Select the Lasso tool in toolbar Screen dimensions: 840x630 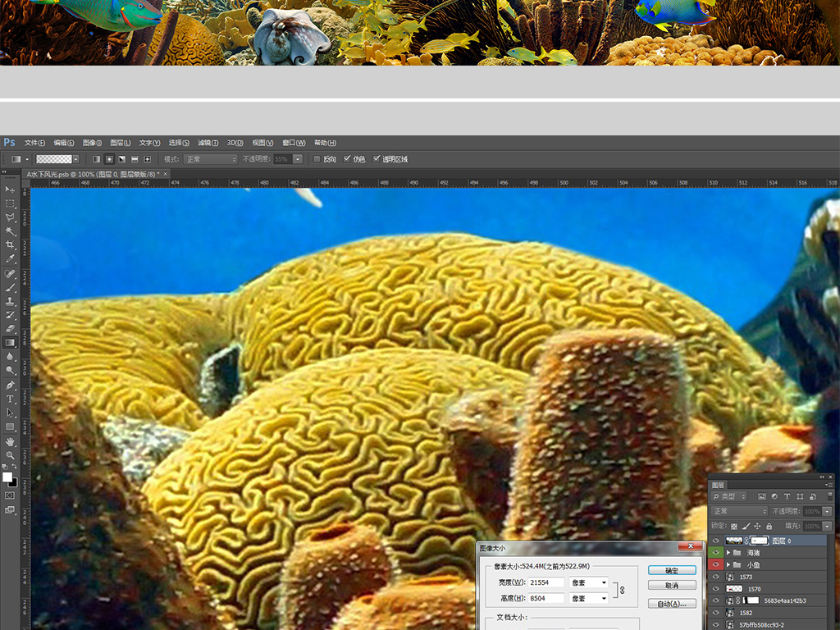click(x=10, y=217)
